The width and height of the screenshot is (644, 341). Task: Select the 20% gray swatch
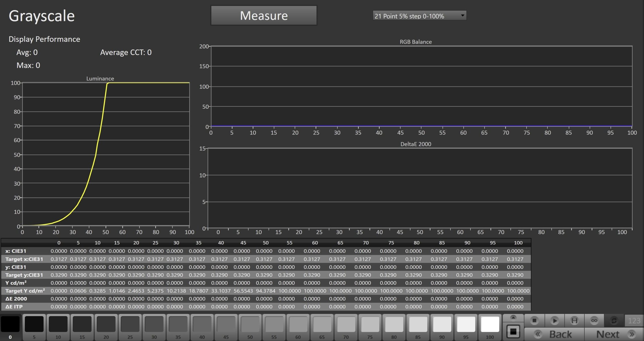point(106,327)
